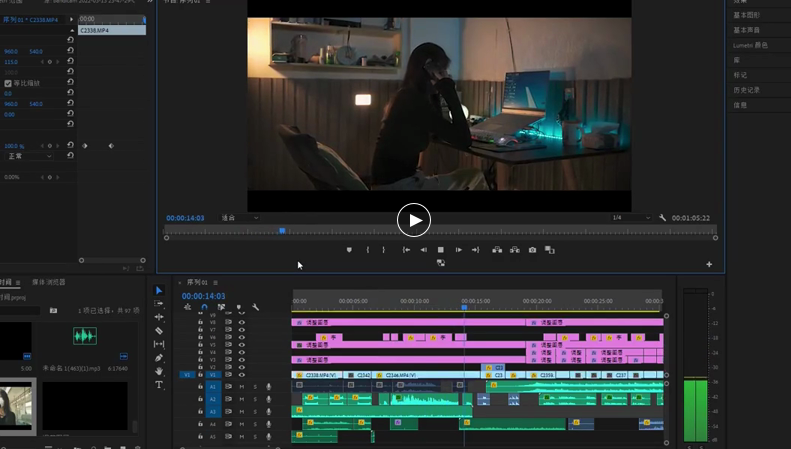Toggle lock on track V3
This screenshot has height=449, width=791.
200,360
